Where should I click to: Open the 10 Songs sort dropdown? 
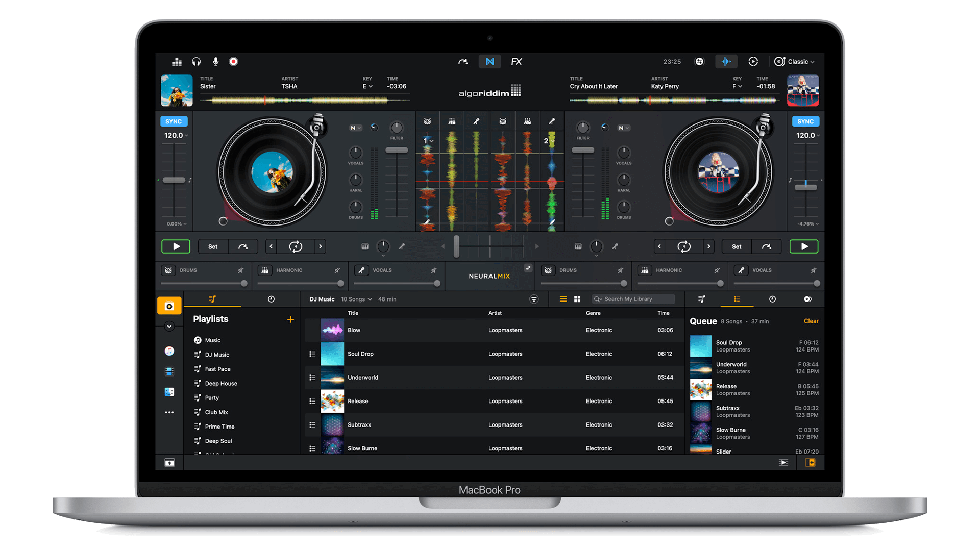tap(356, 299)
